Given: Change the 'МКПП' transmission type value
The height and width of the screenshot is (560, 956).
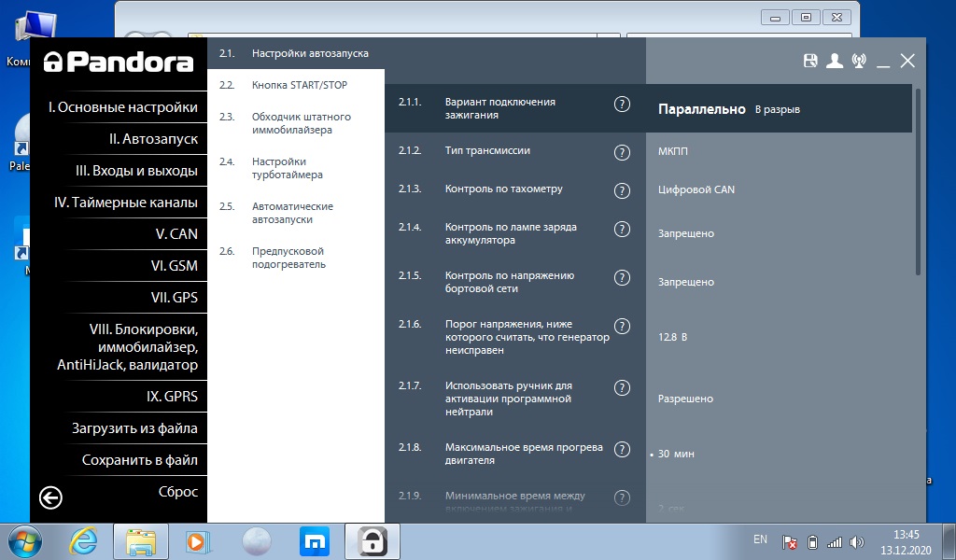Looking at the screenshot, I should (673, 152).
